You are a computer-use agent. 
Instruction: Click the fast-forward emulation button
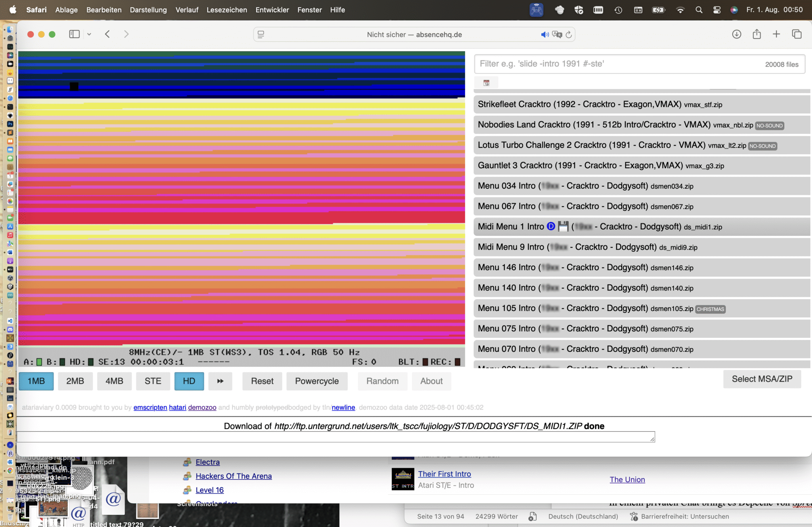click(220, 381)
